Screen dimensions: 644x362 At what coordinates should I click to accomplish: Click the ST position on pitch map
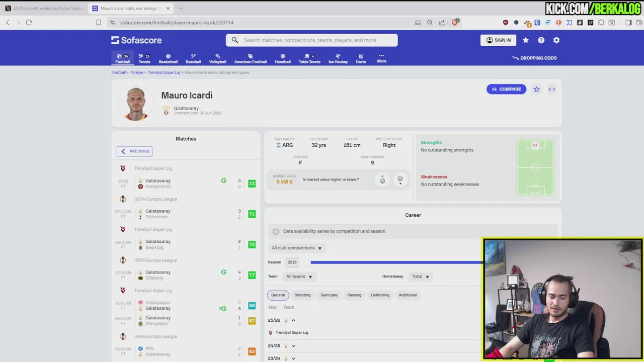pyautogui.click(x=535, y=145)
